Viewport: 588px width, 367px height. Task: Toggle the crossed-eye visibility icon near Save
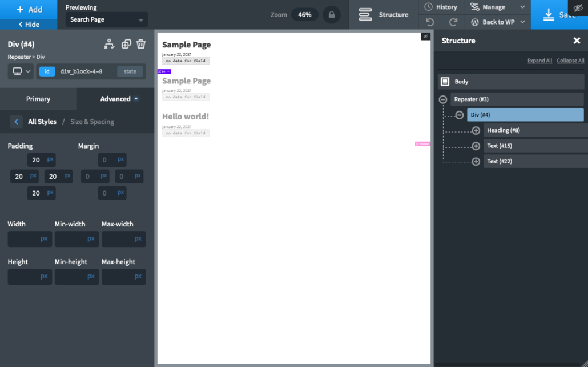pos(578,7)
